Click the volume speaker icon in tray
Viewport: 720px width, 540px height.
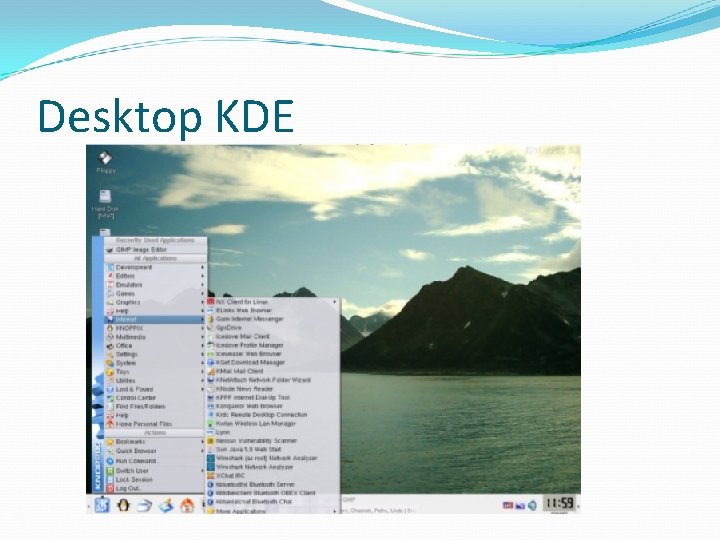click(532, 506)
